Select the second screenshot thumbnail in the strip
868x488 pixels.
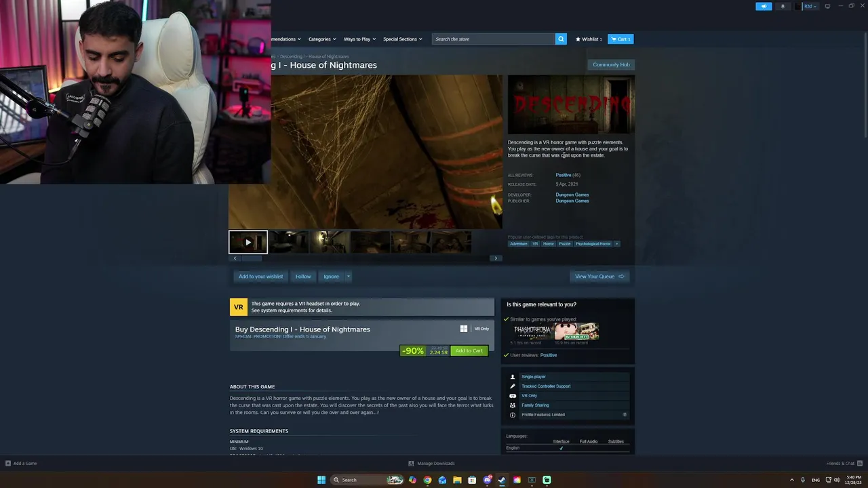[290, 242]
